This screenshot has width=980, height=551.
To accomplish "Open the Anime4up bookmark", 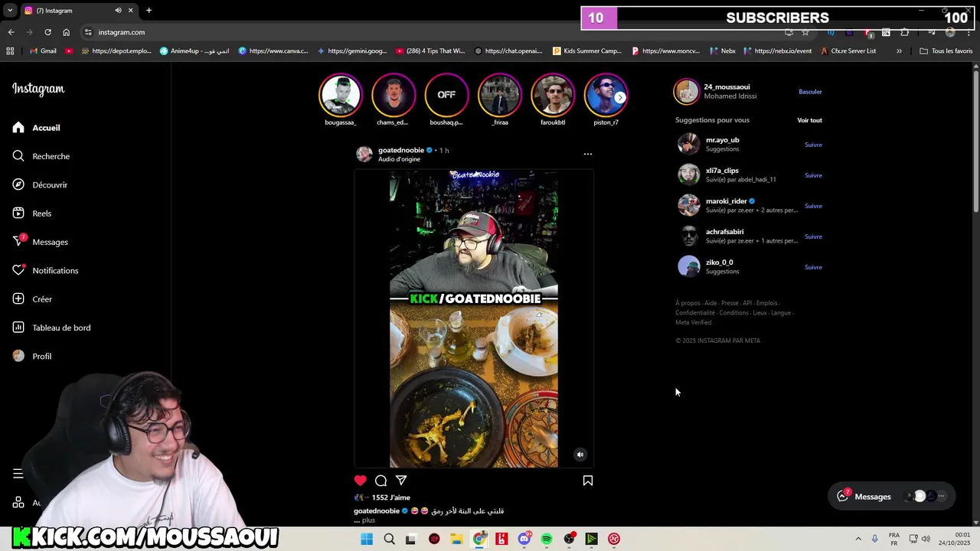I will coord(194,51).
